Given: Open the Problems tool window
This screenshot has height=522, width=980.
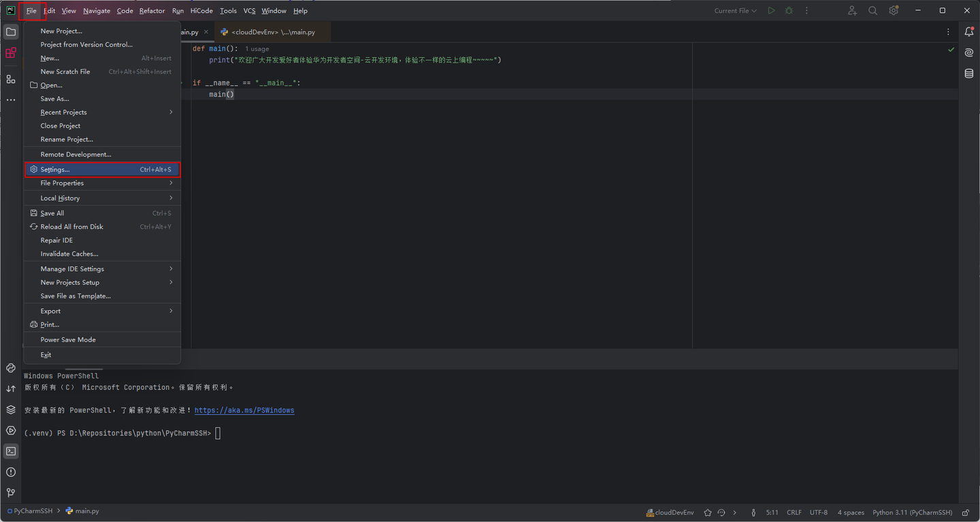Looking at the screenshot, I should click(10, 472).
